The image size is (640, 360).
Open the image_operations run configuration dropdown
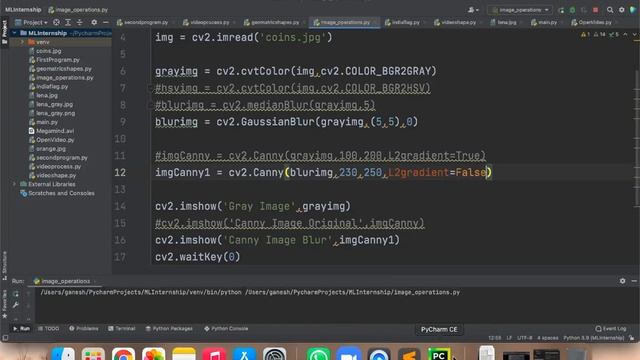[x=520, y=10]
